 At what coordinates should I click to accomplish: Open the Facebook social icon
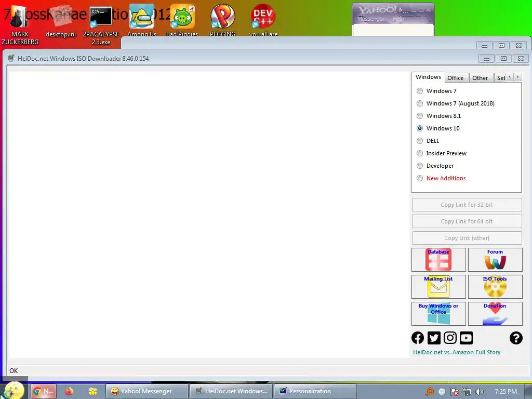click(x=418, y=338)
